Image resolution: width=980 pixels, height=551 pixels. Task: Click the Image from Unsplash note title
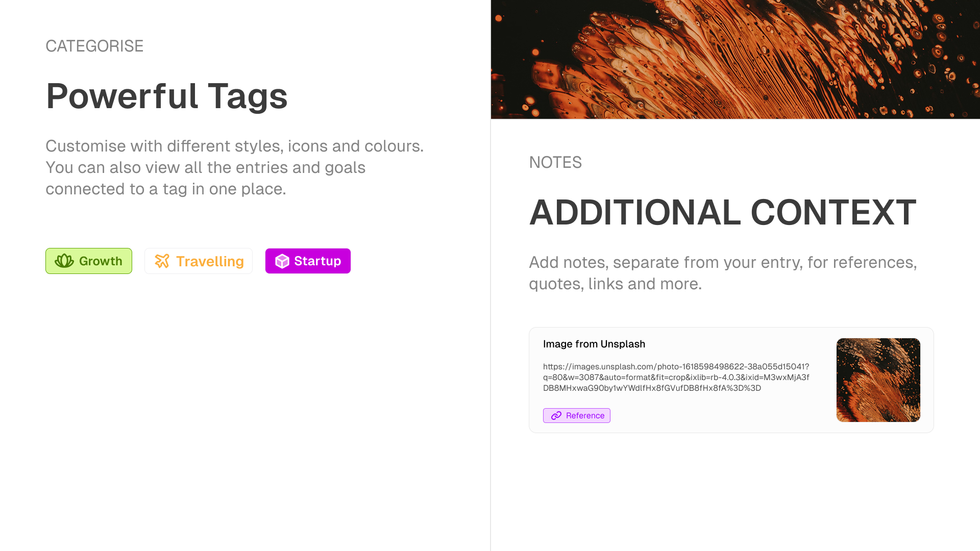click(594, 344)
